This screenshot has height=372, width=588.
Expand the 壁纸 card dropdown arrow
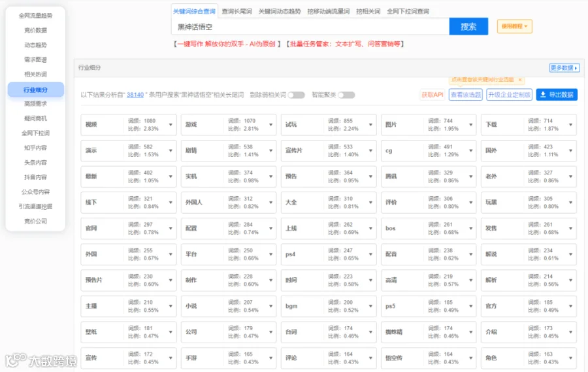pos(171,332)
